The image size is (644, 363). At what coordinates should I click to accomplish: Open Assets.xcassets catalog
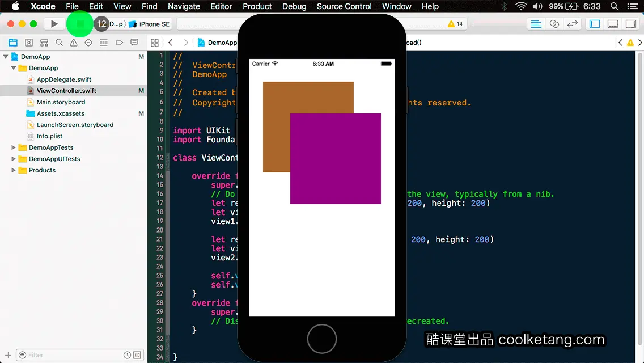(60, 113)
